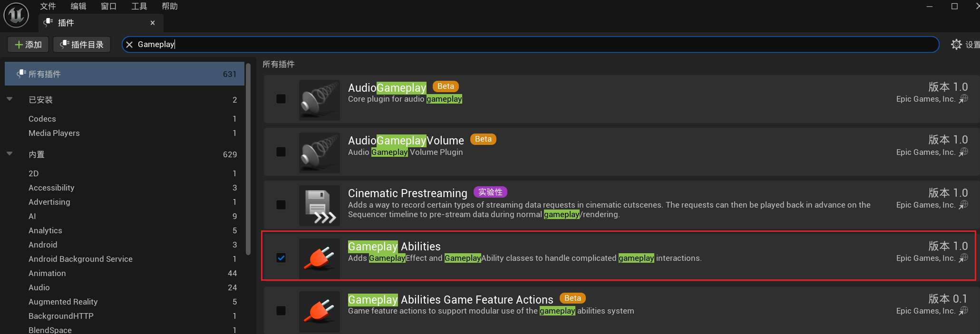Clear the Gameplay search text
The width and height of the screenshot is (980, 334).
point(129,45)
